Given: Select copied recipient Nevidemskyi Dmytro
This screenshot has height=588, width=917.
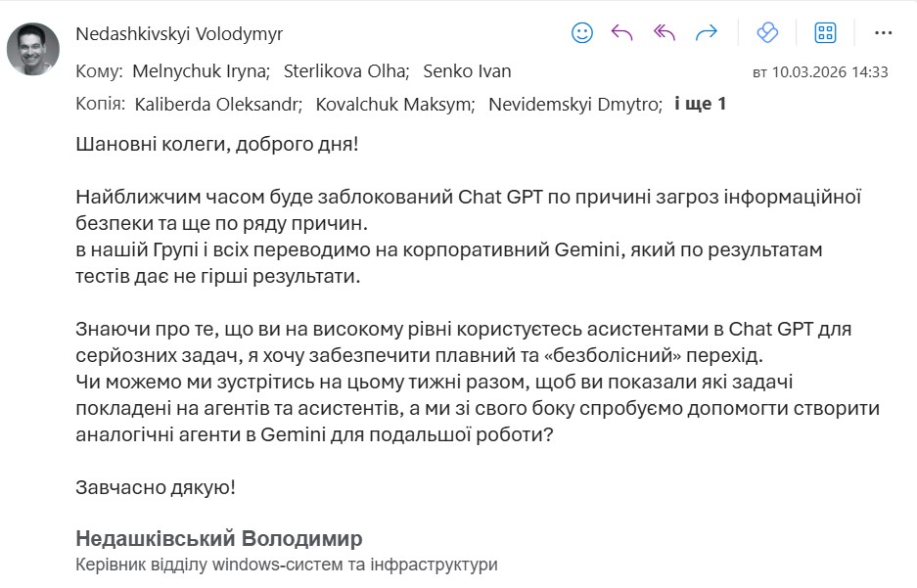Looking at the screenshot, I should (574, 104).
